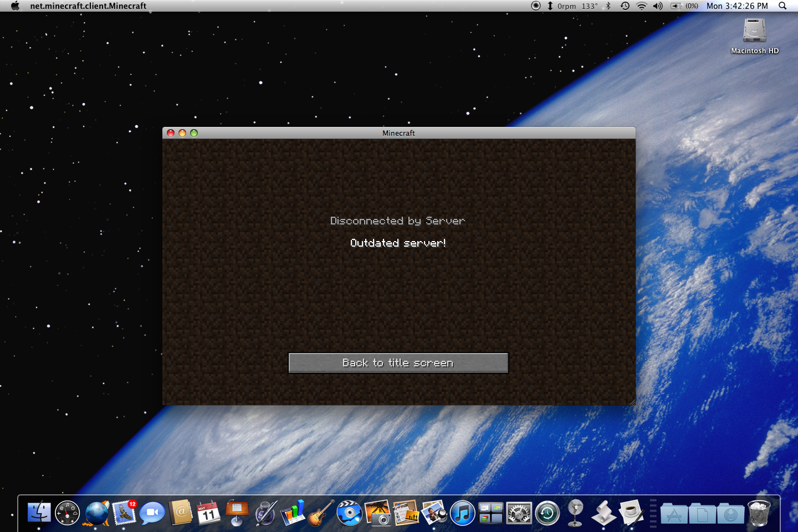798x532 pixels.
Task: Open the Documents folder stack in dock
Action: (702, 514)
